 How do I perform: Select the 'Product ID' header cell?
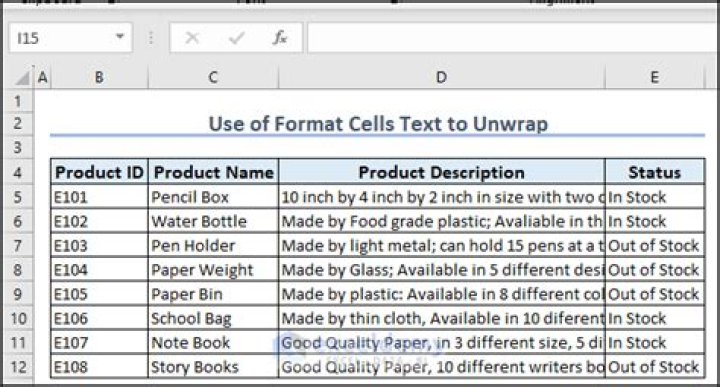99,172
